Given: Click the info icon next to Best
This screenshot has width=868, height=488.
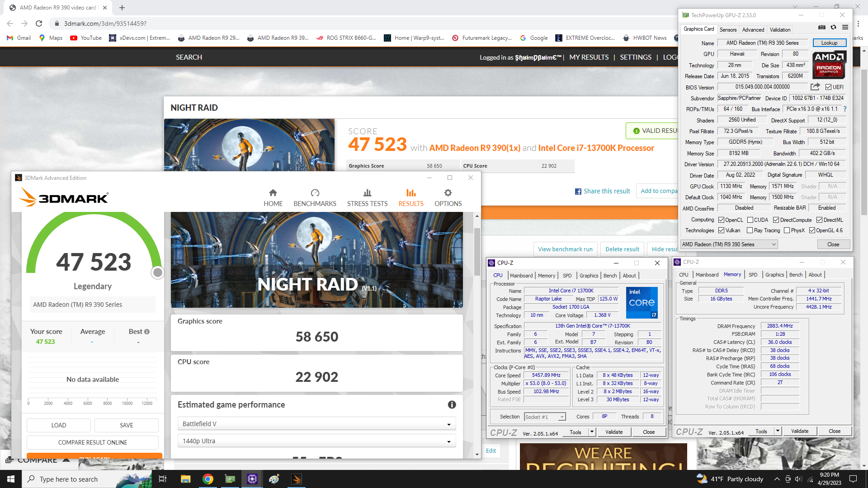Looking at the screenshot, I should [147, 332].
